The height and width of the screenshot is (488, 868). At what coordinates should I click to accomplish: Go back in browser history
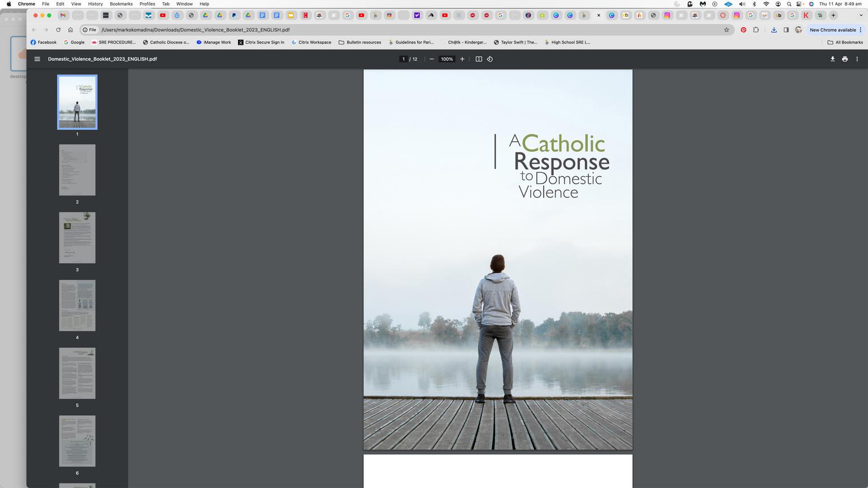point(34,30)
